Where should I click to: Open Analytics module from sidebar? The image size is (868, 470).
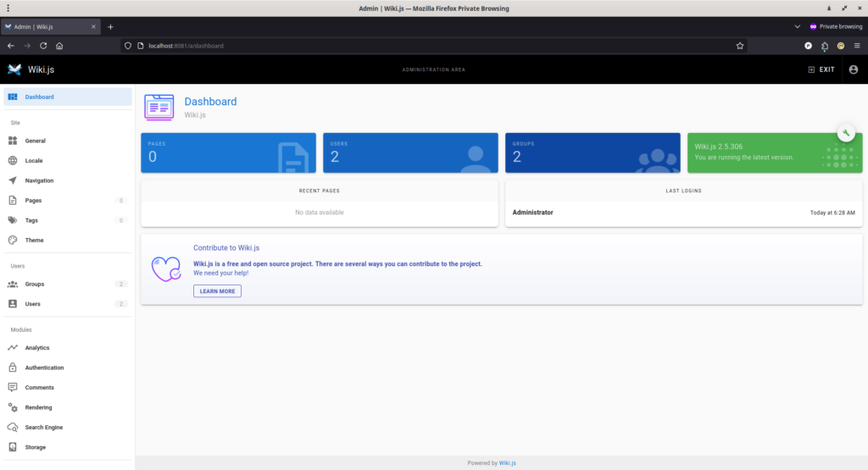click(36, 348)
